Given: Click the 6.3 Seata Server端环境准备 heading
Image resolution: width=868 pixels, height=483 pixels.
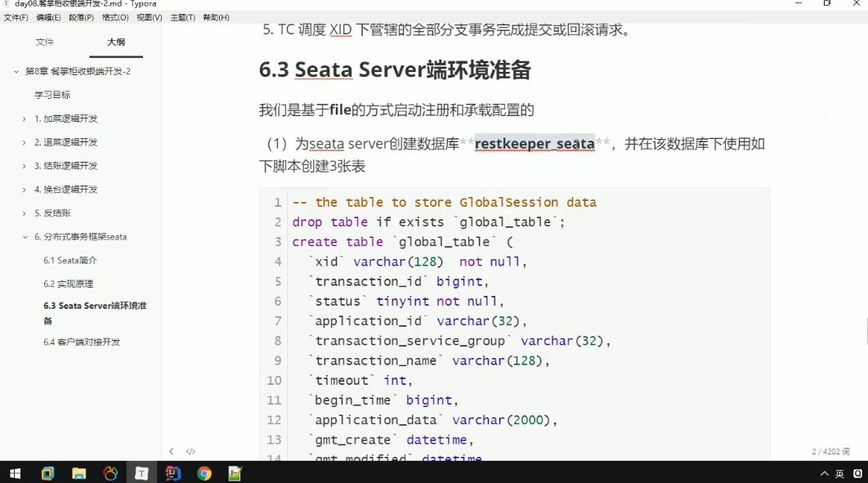Looking at the screenshot, I should [396, 70].
